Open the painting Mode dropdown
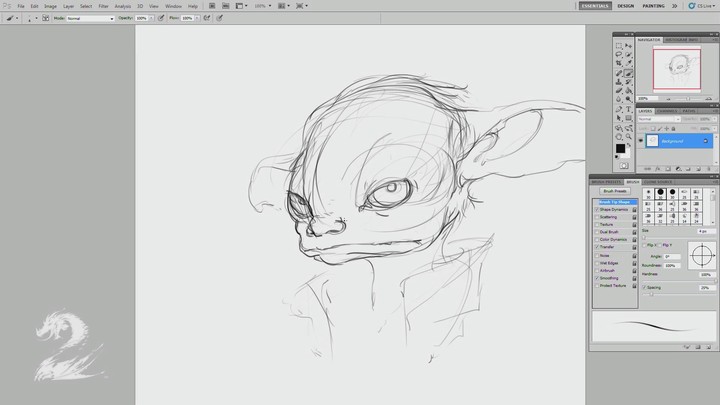Image resolution: width=720 pixels, height=405 pixels. (x=90, y=18)
